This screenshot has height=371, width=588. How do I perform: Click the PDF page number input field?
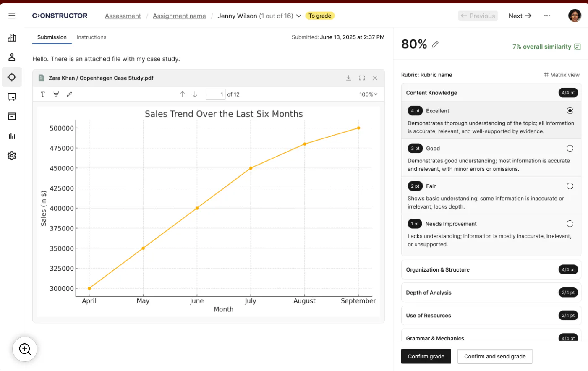click(x=216, y=94)
